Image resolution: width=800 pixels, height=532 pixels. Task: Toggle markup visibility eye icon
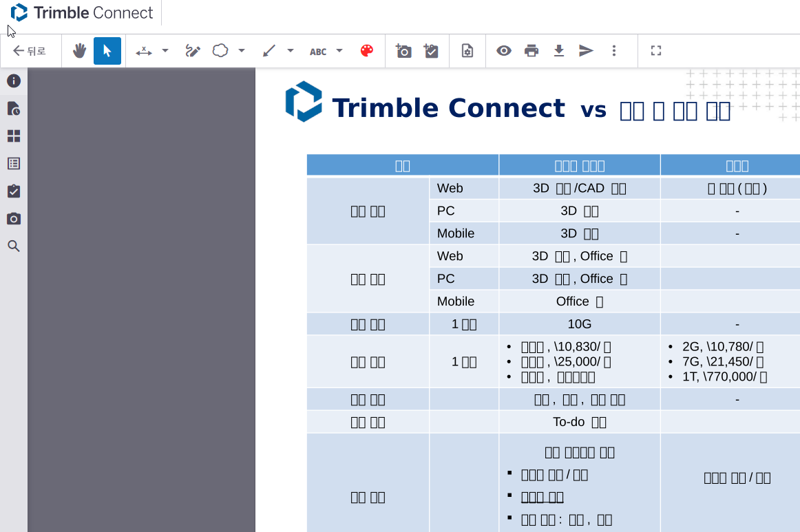pyautogui.click(x=504, y=50)
